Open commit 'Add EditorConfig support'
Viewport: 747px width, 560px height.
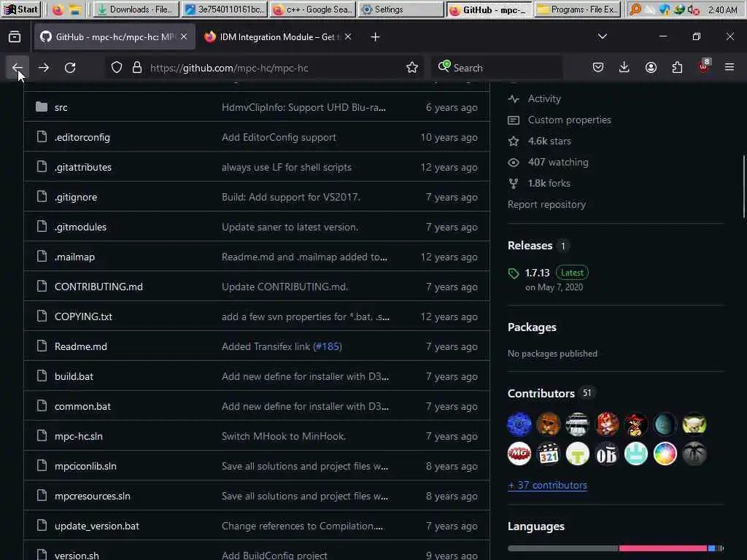click(279, 138)
